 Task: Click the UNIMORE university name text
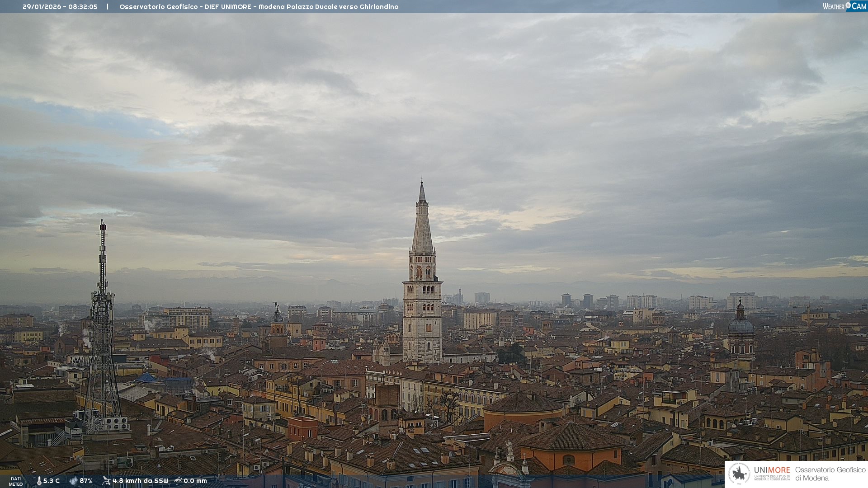[772, 470]
